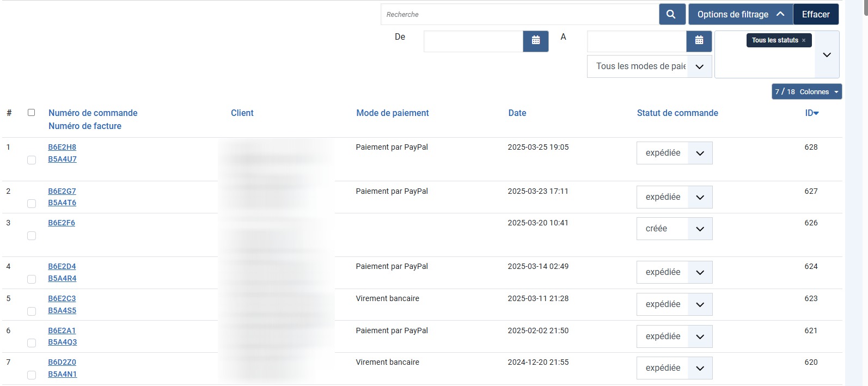868x386 pixels.
Task: Sort by Mode de paiement header
Action: click(392, 113)
